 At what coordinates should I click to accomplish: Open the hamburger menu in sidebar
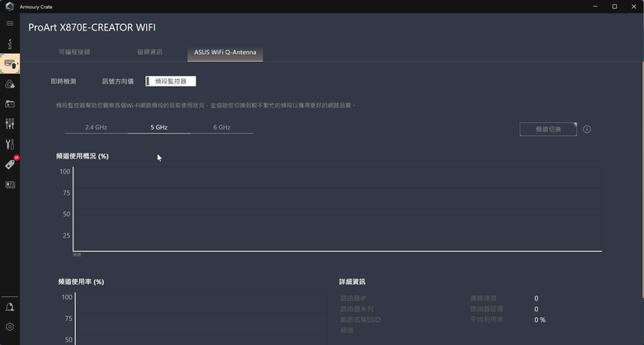pos(9,23)
